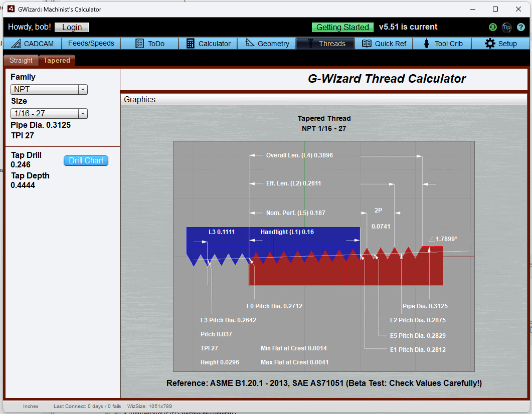This screenshot has height=414, width=532.
Task: Open the Drill Chart
Action: coord(86,160)
